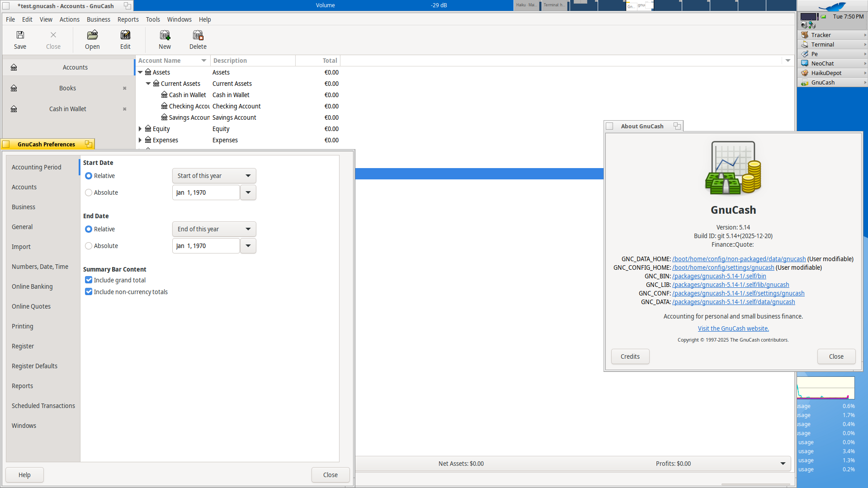
Task: Switch to HaikuDepot in the Deskbar
Action: pyautogui.click(x=832, y=73)
